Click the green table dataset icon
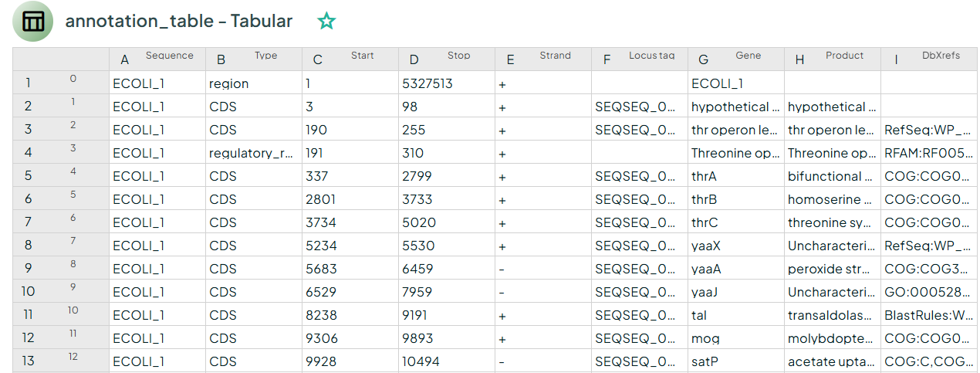The width and height of the screenshot is (980, 373). click(x=33, y=22)
